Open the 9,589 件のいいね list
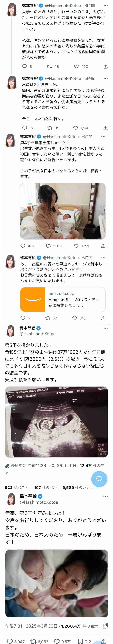The image size is (113, 644). (78, 487)
